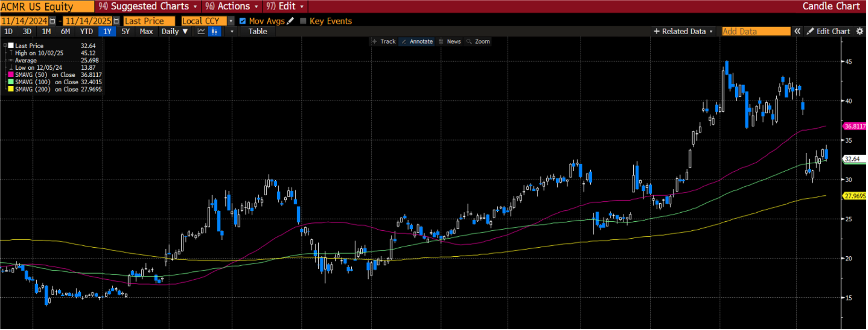Collapse the Last Price legend tree

tap(5, 46)
